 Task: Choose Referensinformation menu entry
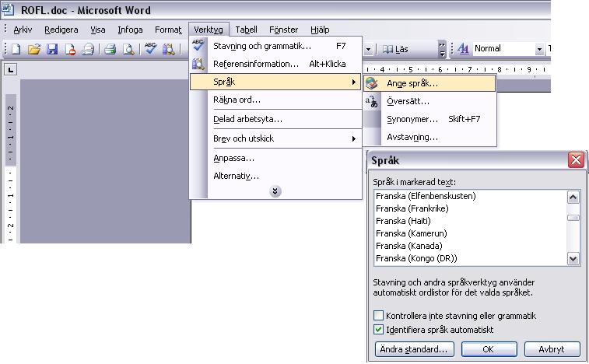[x=275, y=64]
